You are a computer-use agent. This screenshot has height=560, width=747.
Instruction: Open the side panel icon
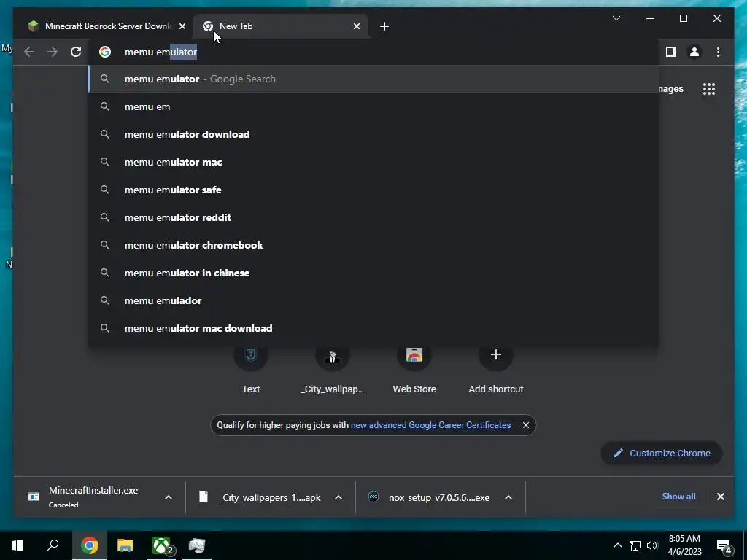pos(671,52)
